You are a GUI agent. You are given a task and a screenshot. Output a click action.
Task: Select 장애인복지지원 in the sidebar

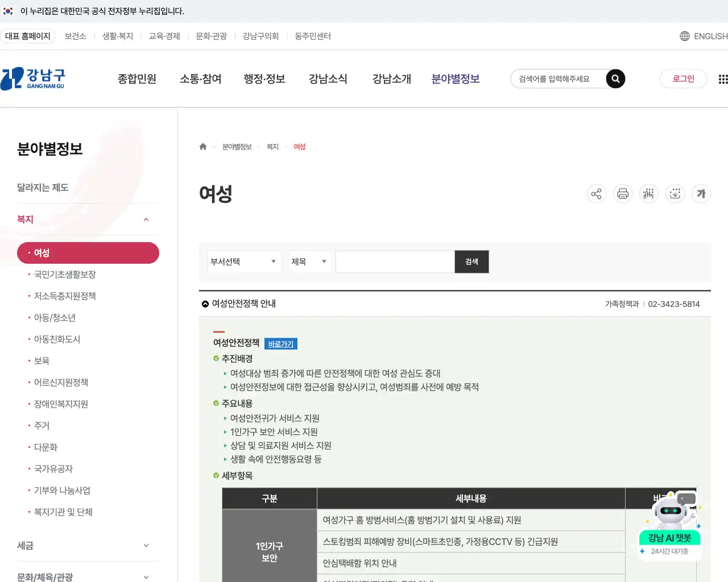61,404
